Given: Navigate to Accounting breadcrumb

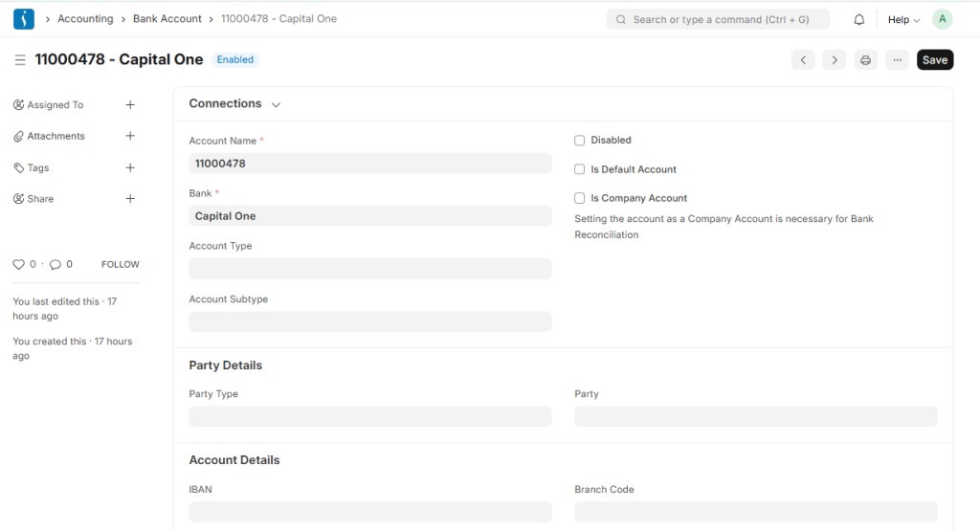Looking at the screenshot, I should pyautogui.click(x=85, y=19).
